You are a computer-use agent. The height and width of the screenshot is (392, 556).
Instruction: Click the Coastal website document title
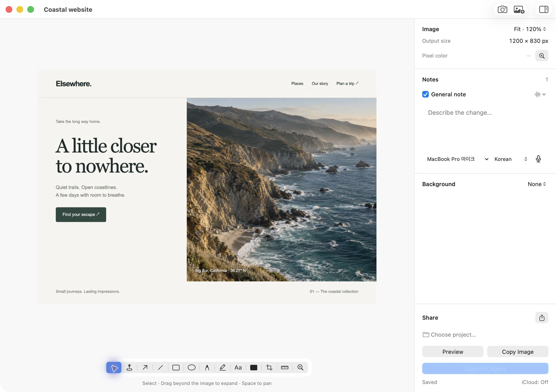(68, 10)
